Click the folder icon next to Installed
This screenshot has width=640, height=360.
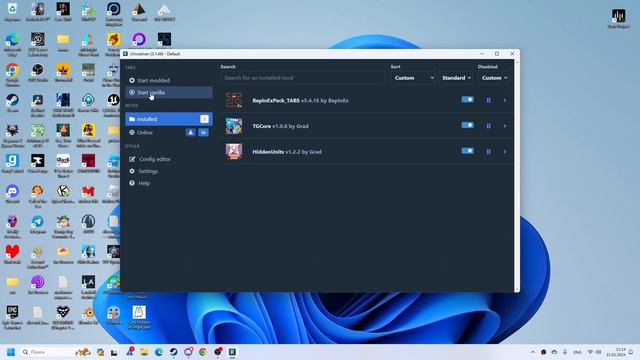[x=132, y=119]
